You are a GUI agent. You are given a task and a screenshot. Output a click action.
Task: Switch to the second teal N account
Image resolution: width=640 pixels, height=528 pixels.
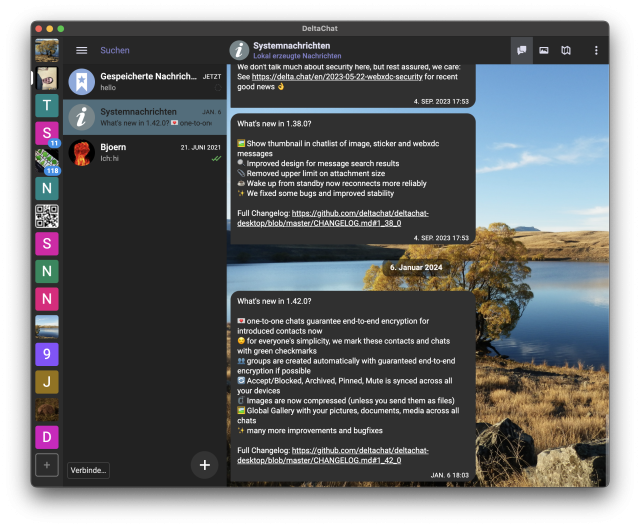[x=47, y=271]
